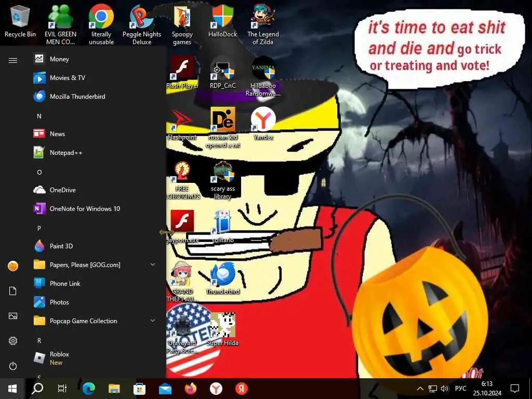This screenshot has width=532, height=399.
Task: Expand Start menu hamburger navigation
Action: pyautogui.click(x=13, y=60)
